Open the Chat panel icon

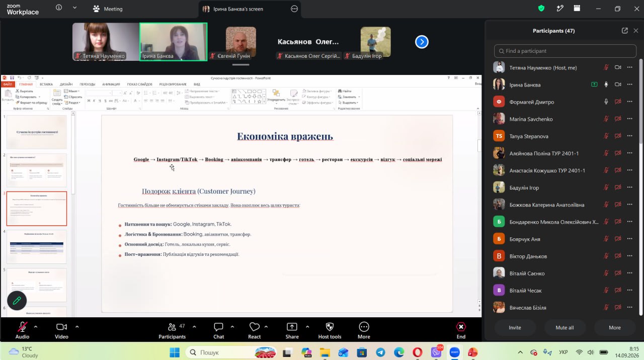tap(218, 327)
